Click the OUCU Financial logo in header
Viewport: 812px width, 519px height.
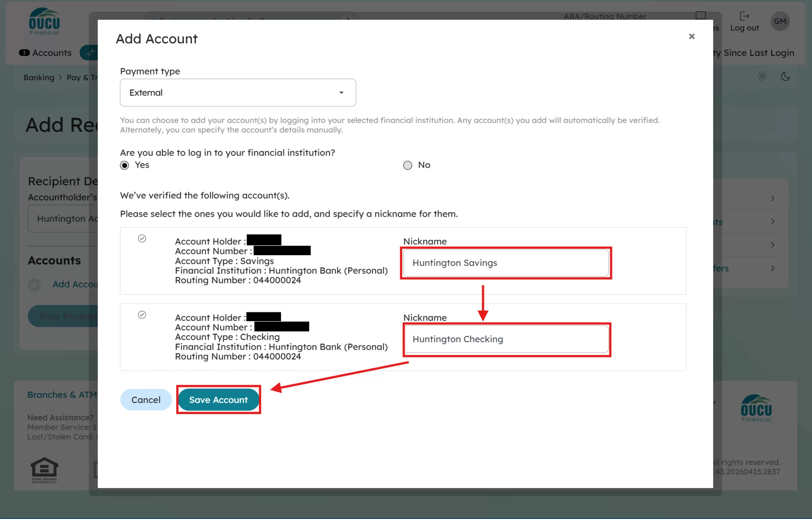click(x=44, y=21)
